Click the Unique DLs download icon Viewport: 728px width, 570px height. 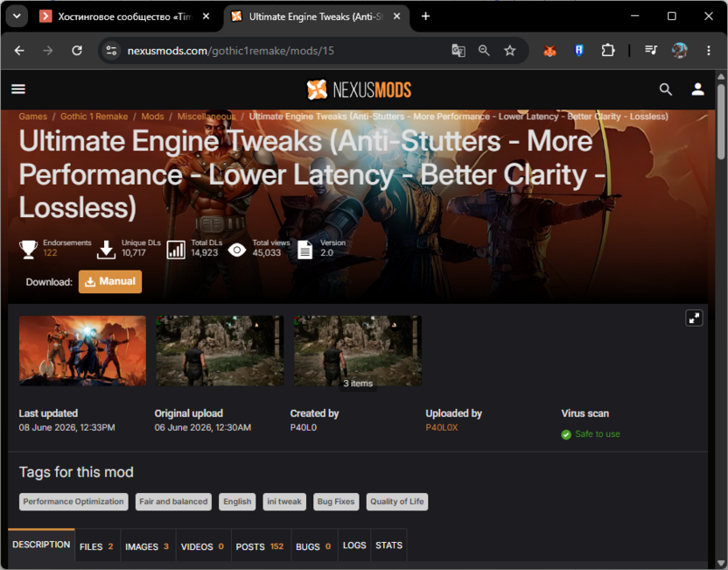[107, 250]
